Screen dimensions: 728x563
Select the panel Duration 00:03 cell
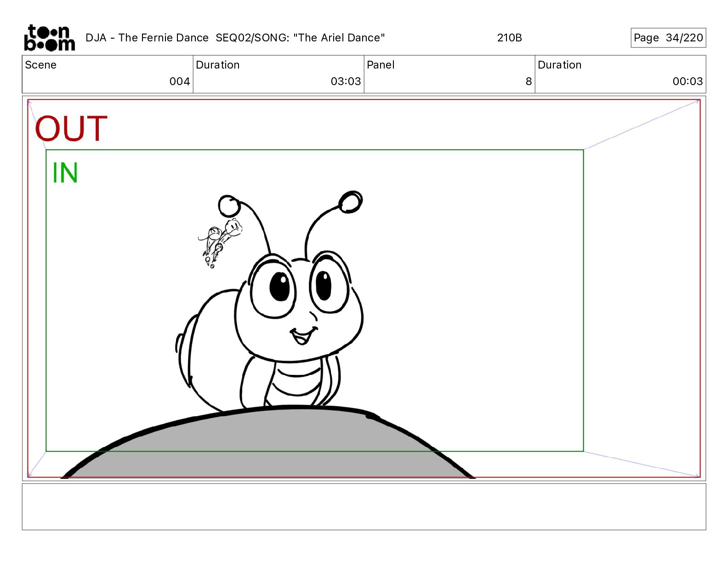coord(620,74)
